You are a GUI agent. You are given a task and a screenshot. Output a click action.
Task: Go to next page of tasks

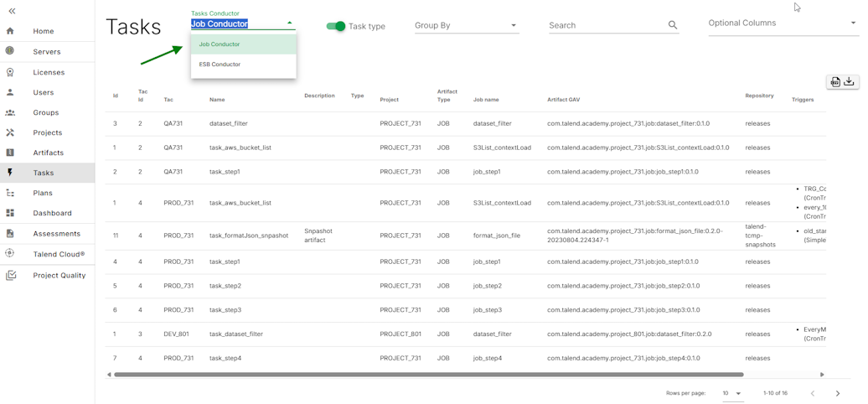point(837,393)
